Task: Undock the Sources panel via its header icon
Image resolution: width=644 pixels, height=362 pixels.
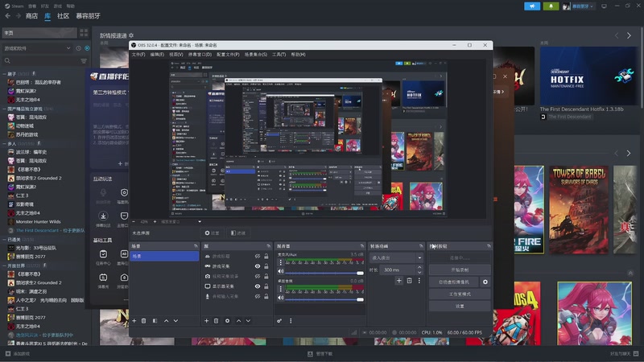Action: (268, 246)
